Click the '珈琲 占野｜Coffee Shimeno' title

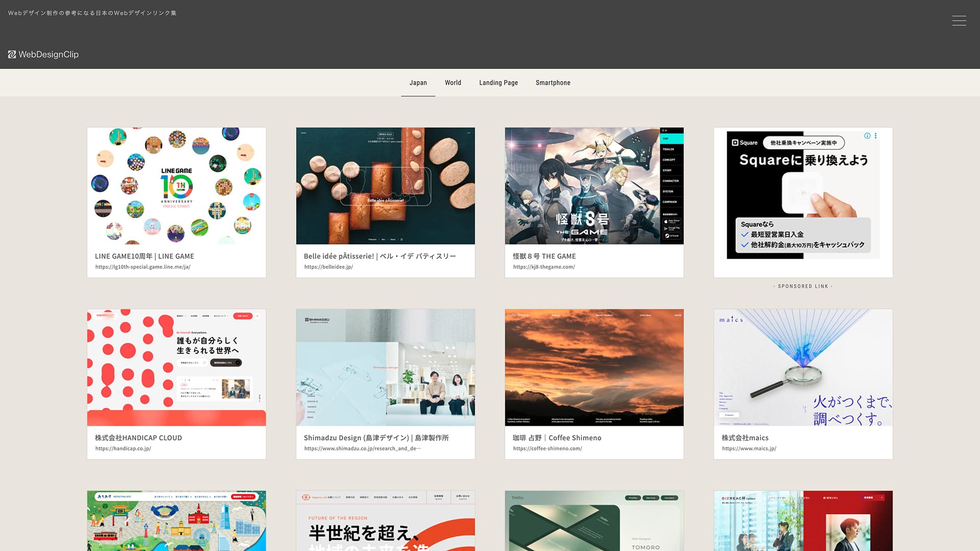pos(557,438)
